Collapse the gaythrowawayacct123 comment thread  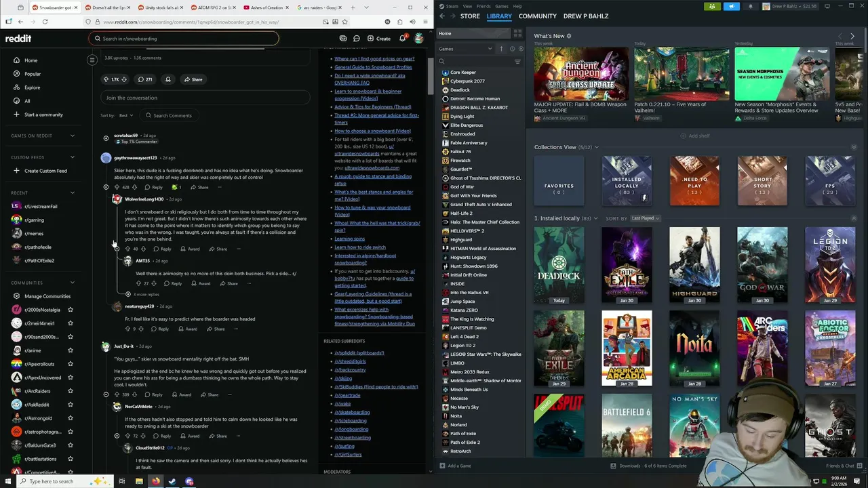106,187
